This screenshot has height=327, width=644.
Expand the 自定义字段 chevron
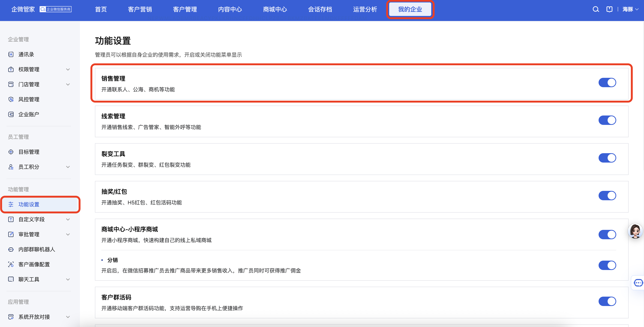click(x=68, y=219)
